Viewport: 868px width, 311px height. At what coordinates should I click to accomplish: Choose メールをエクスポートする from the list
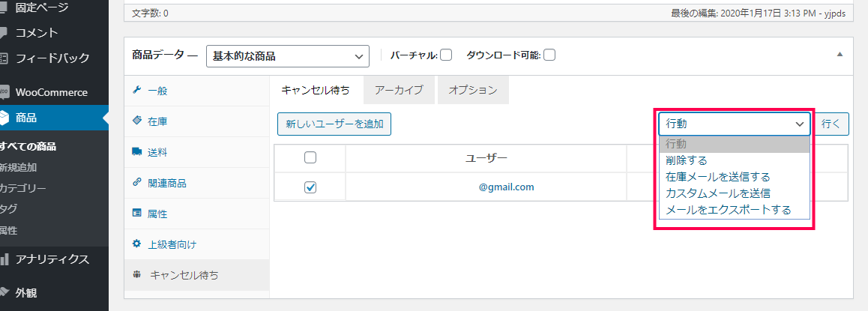(729, 210)
